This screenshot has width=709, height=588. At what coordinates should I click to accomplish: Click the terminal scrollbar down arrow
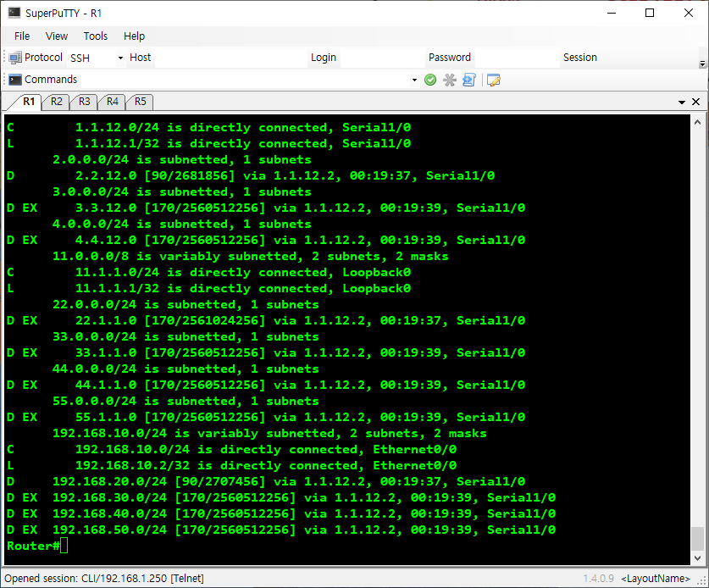[x=697, y=558]
